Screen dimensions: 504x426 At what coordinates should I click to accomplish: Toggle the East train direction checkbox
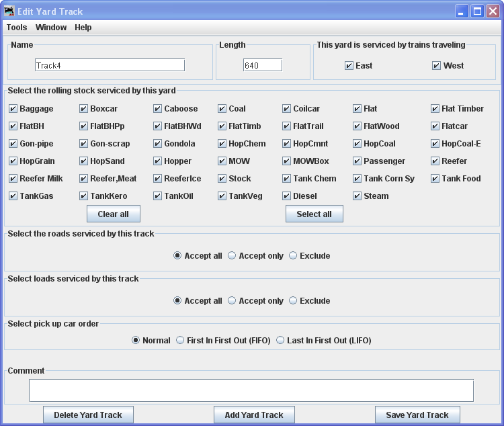coord(349,66)
